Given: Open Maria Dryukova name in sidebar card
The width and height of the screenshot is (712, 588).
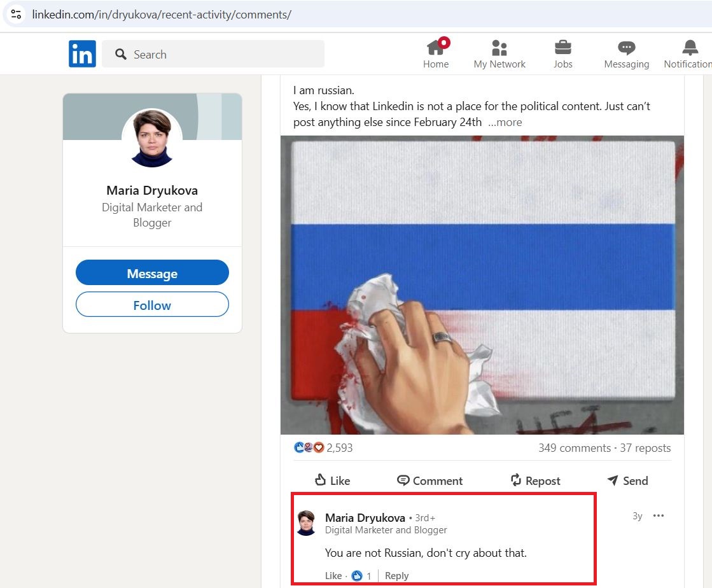Looking at the screenshot, I should pyautogui.click(x=152, y=190).
